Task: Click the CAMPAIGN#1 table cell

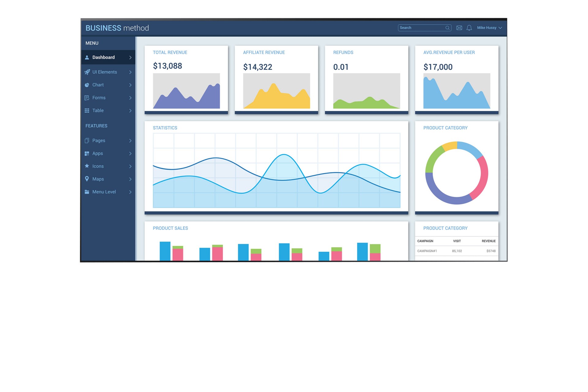Action: coord(427,251)
